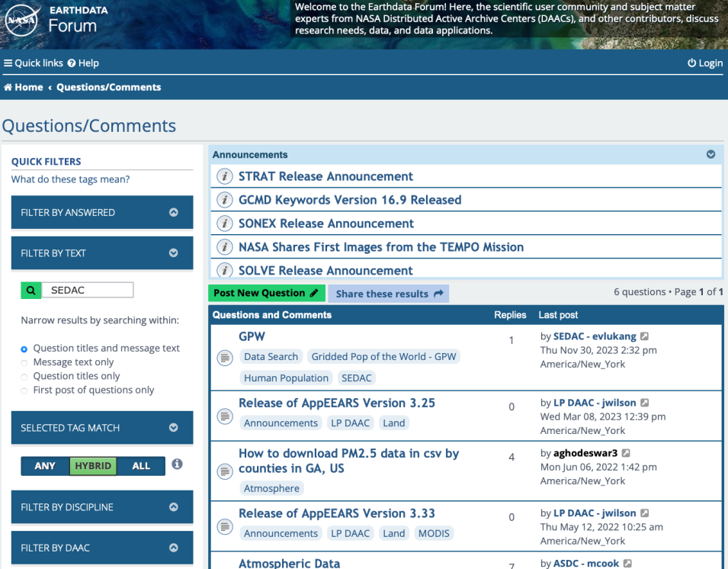Viewport: 728px width, 569px height.
Task: Set tag match to HYBRID
Action: tap(93, 466)
